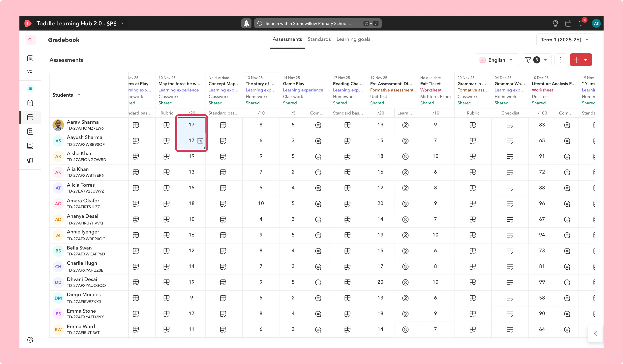The image size is (623, 364).
Task: Open Dhvani Desai's Pre-Assessment learning goal icon
Action: (x=405, y=282)
